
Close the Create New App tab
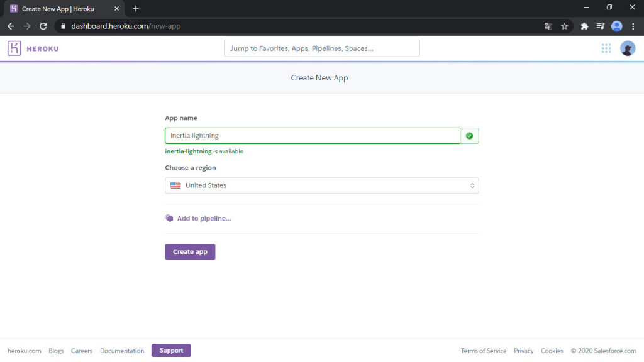pos(116,9)
